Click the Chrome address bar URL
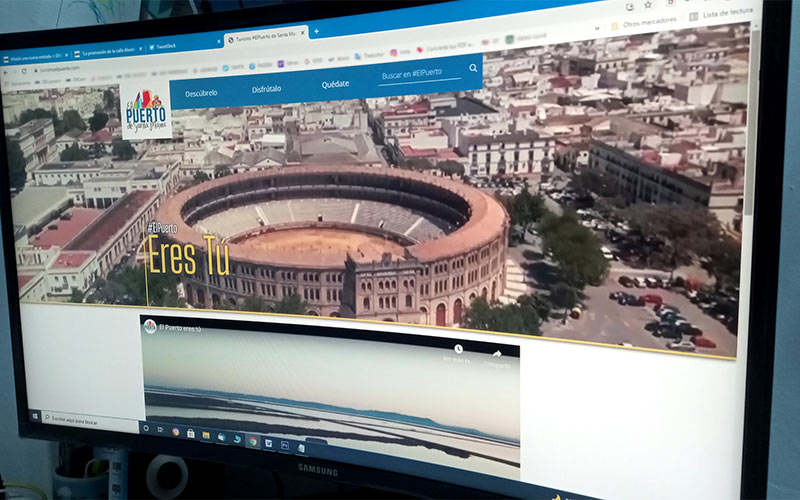 (x=60, y=68)
